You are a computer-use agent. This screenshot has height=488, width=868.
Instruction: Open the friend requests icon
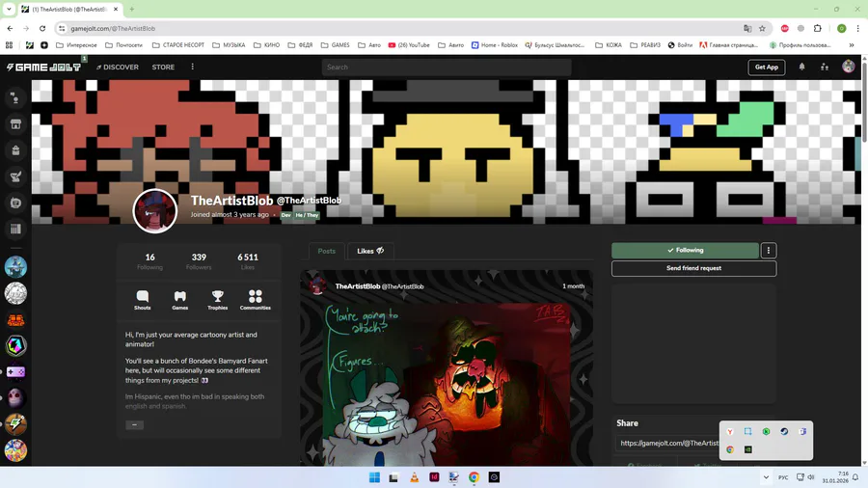(x=825, y=67)
